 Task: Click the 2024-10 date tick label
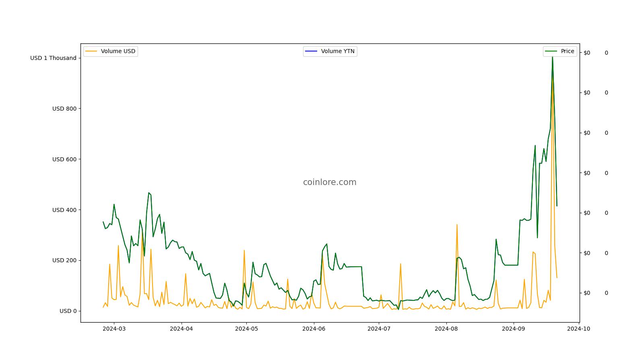[578, 329]
